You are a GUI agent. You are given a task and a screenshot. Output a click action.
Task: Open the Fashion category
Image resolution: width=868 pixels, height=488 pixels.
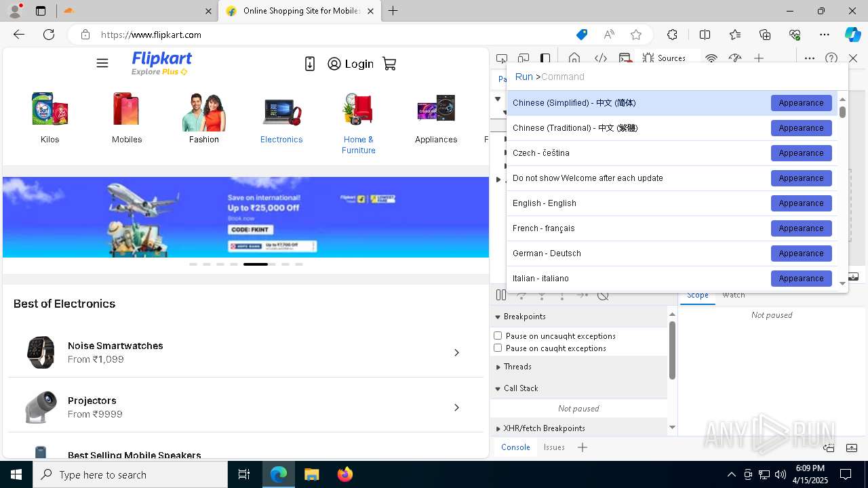coord(204,118)
